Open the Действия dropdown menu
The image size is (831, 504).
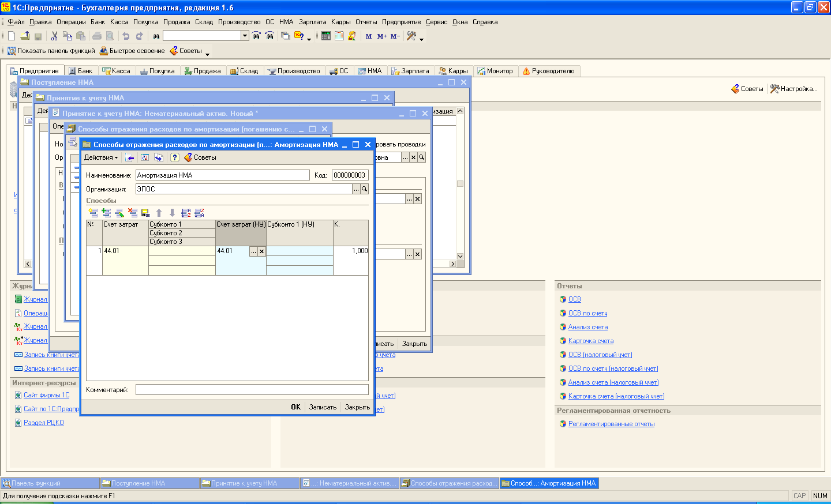tap(101, 157)
